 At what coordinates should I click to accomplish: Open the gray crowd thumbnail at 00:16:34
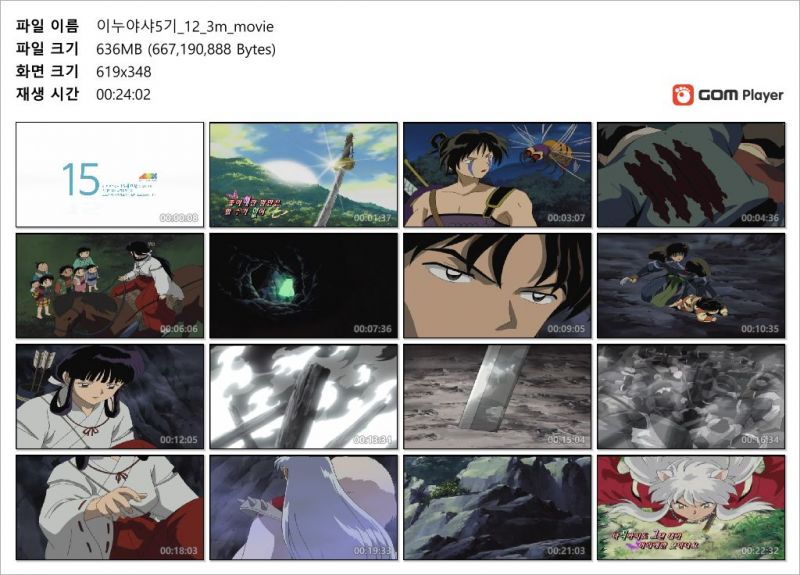(691, 396)
